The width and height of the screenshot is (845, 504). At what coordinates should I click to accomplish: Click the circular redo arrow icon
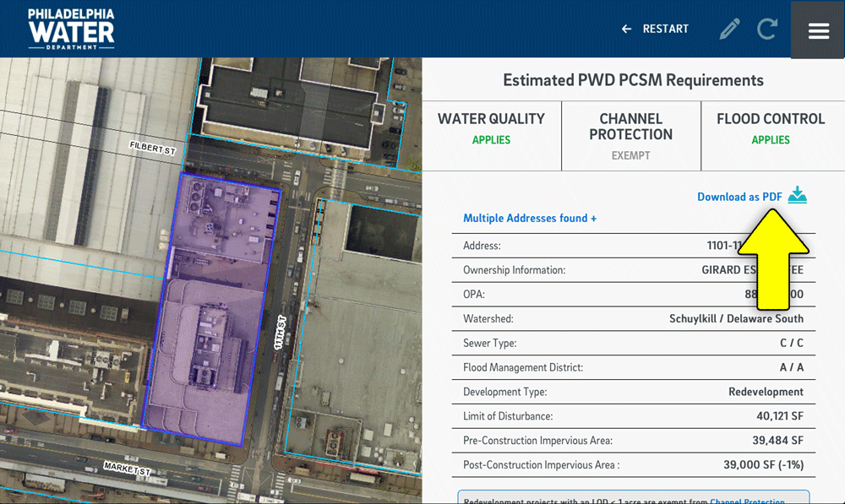point(767,30)
